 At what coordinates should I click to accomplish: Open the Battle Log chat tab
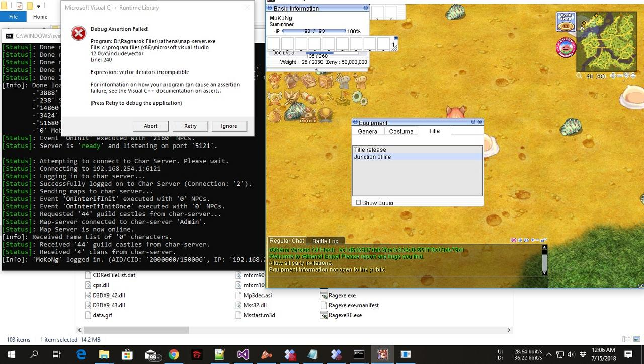click(x=325, y=241)
